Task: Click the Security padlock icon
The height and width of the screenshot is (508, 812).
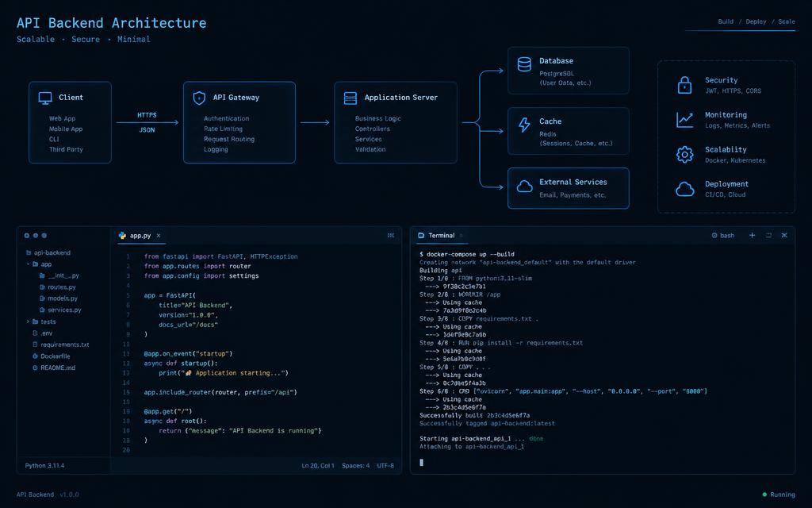Action: point(684,85)
